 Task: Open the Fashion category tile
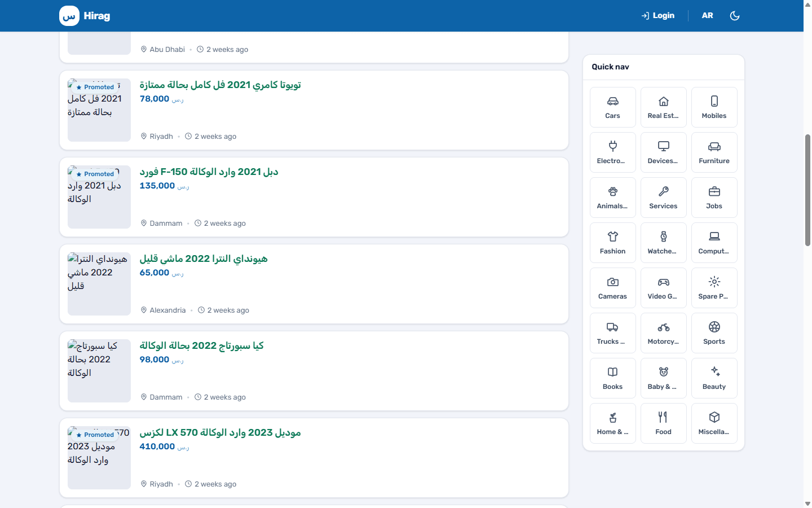coord(612,243)
